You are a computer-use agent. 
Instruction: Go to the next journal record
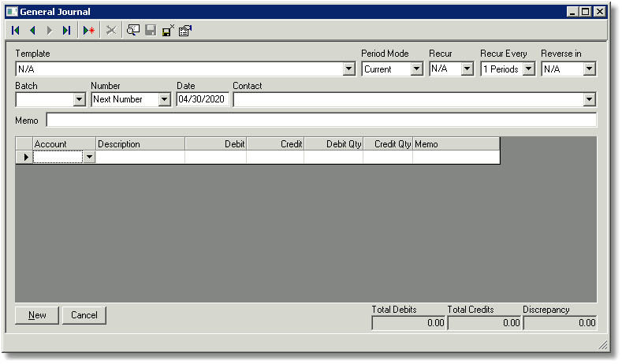50,30
